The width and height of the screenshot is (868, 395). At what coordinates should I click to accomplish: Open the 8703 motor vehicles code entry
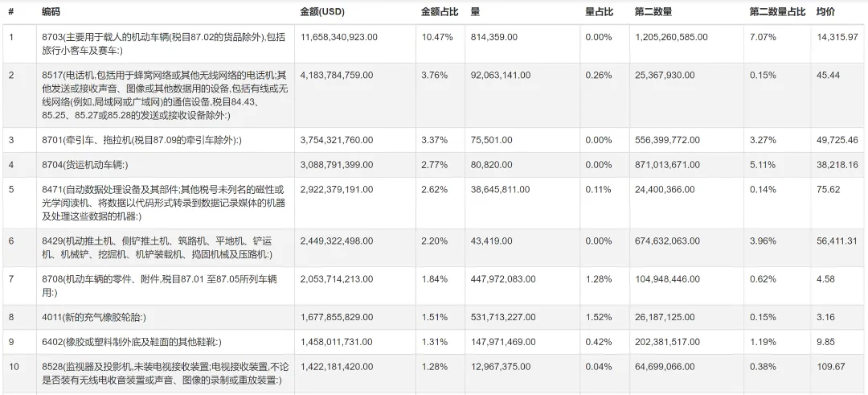click(x=164, y=43)
